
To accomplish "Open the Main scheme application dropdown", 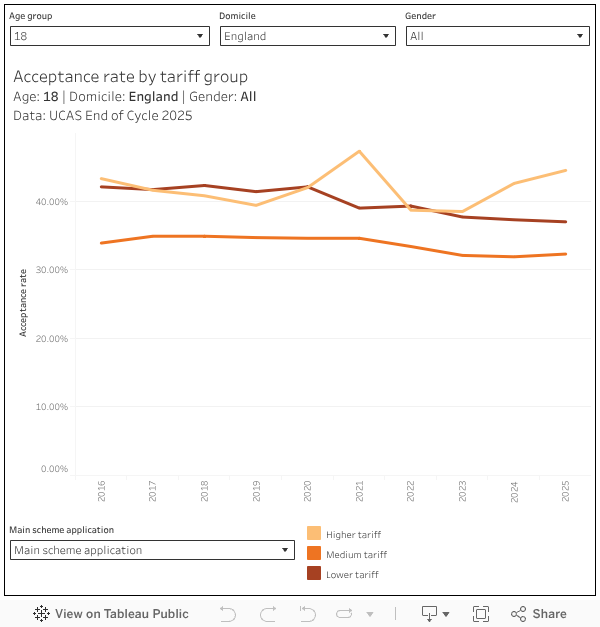I will [x=152, y=550].
